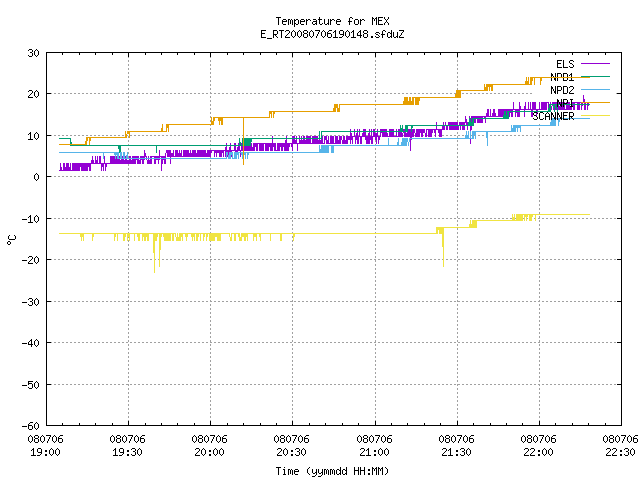Select the y-axis tick value '-20'
The image size is (640, 480).
click(31, 260)
